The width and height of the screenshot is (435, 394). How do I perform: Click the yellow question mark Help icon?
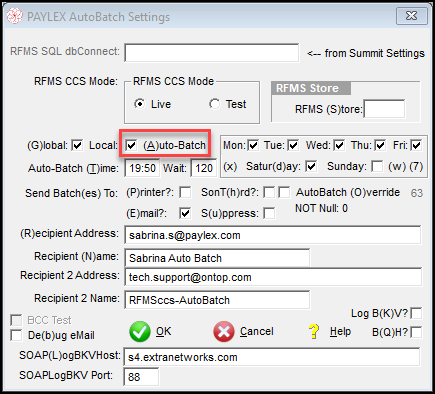[314, 331]
